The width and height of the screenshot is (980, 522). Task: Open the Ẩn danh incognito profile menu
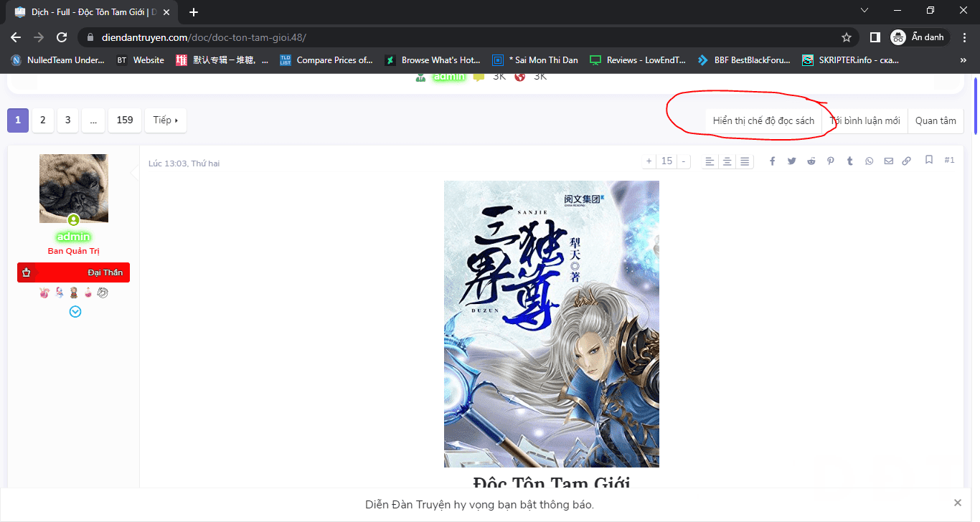pos(919,37)
